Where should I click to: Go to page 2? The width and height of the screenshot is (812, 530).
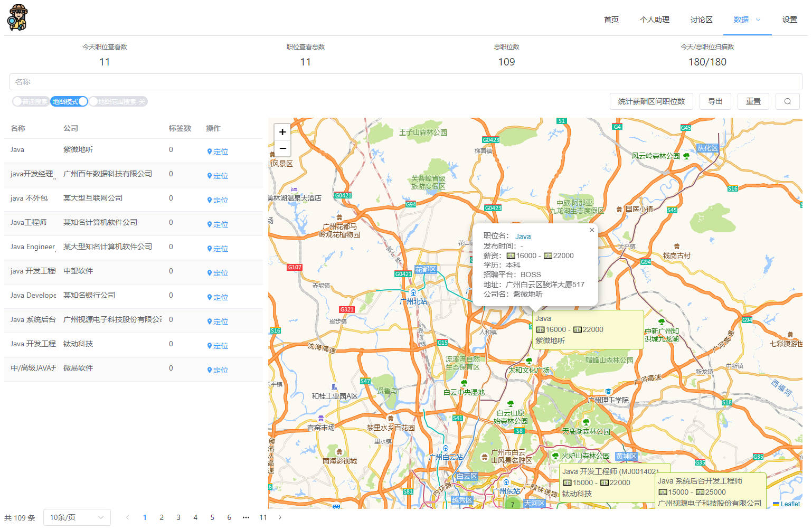point(162,517)
